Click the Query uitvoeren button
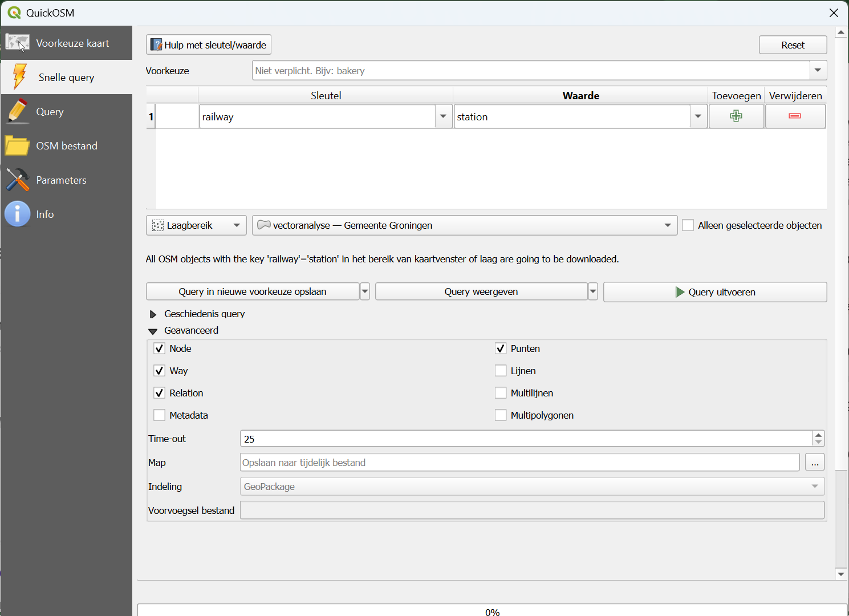This screenshot has height=616, width=849. tap(715, 292)
